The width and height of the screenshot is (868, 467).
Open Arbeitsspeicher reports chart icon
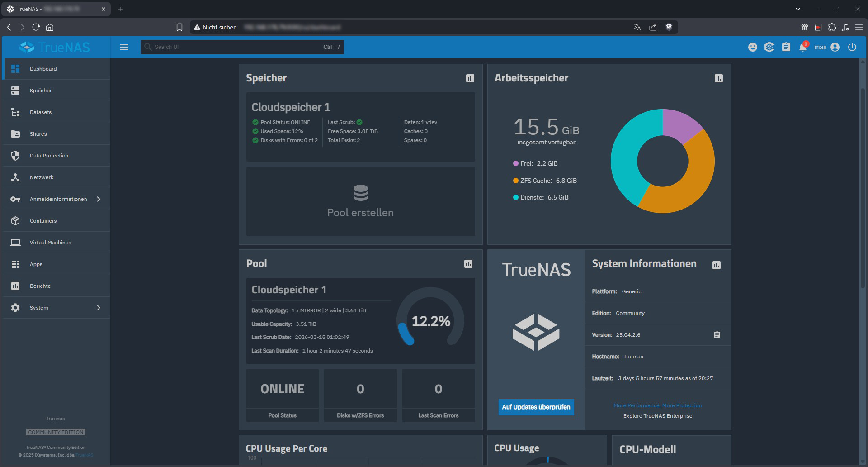pyautogui.click(x=719, y=78)
